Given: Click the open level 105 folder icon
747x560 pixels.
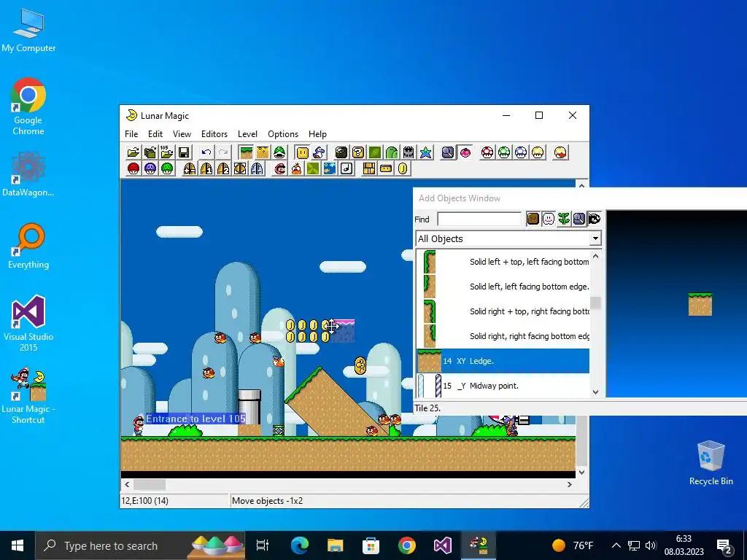Looking at the screenshot, I should click(167, 152).
